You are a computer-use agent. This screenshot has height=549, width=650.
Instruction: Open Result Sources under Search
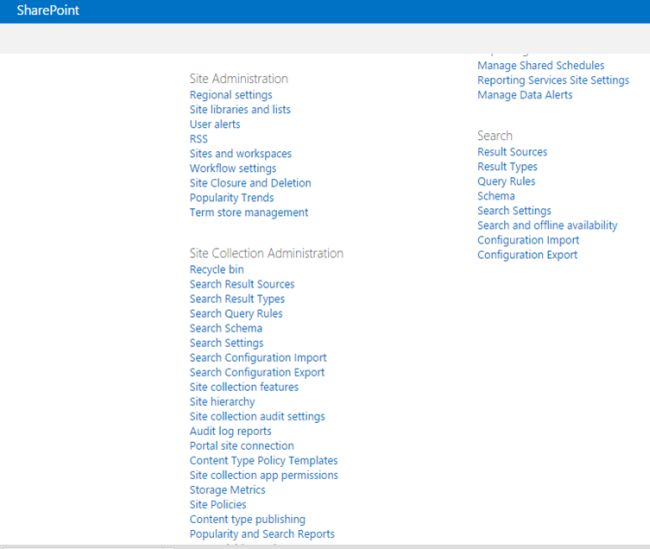[x=512, y=152]
